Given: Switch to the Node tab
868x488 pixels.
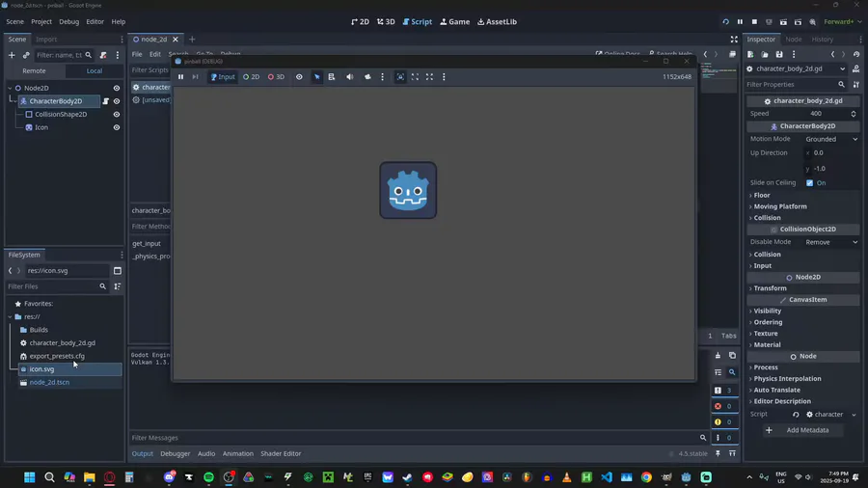Looking at the screenshot, I should (x=794, y=40).
